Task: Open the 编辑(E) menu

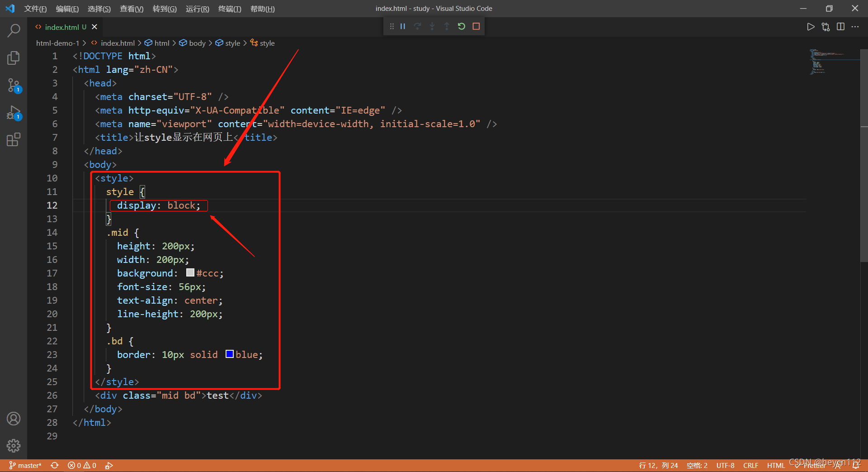Action: click(67, 9)
